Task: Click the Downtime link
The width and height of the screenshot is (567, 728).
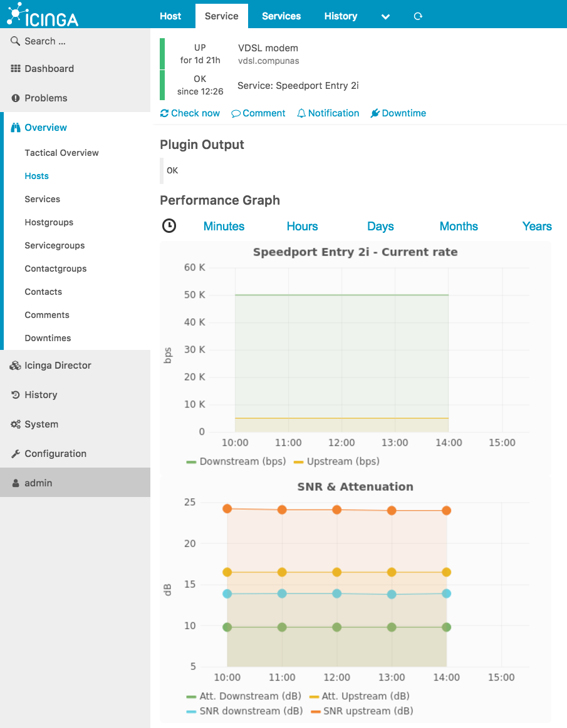Action: 398,113
